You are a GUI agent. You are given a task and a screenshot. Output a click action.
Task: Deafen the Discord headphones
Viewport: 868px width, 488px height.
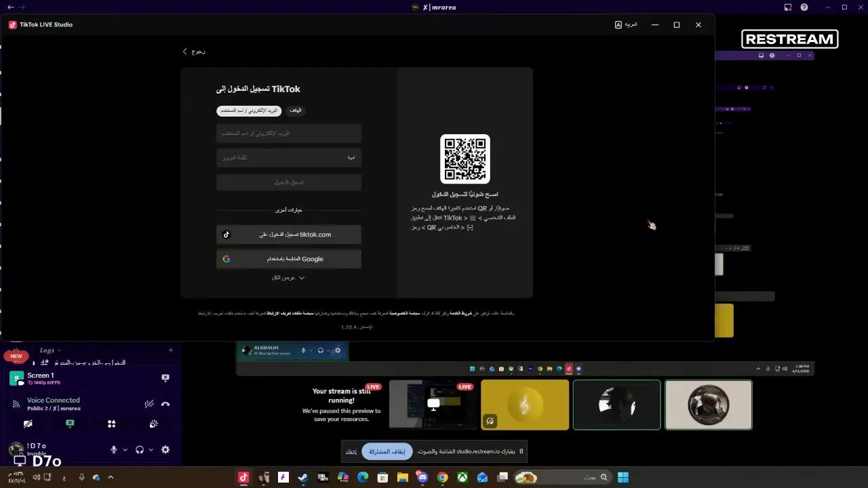click(140, 450)
